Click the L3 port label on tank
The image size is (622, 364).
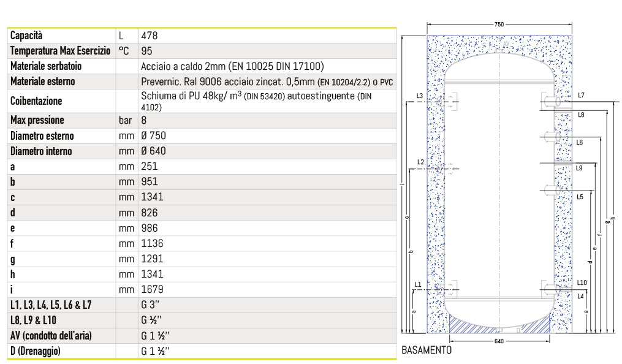419,96
